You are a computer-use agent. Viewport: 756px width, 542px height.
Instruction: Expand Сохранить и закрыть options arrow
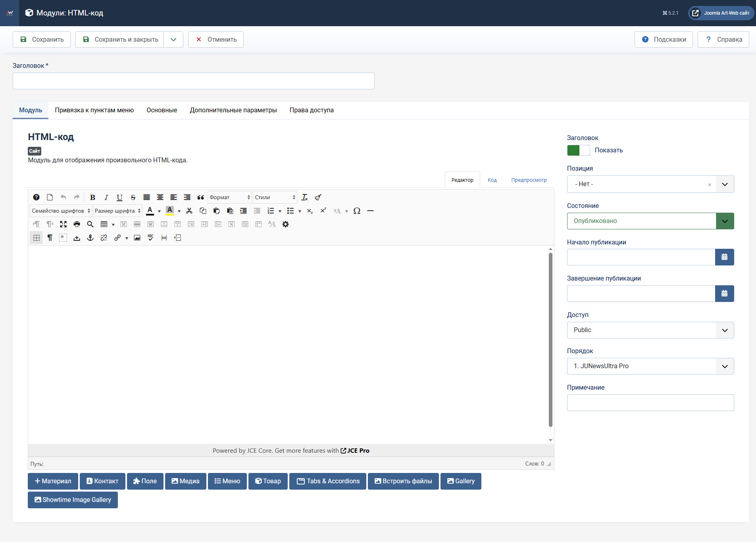(173, 40)
